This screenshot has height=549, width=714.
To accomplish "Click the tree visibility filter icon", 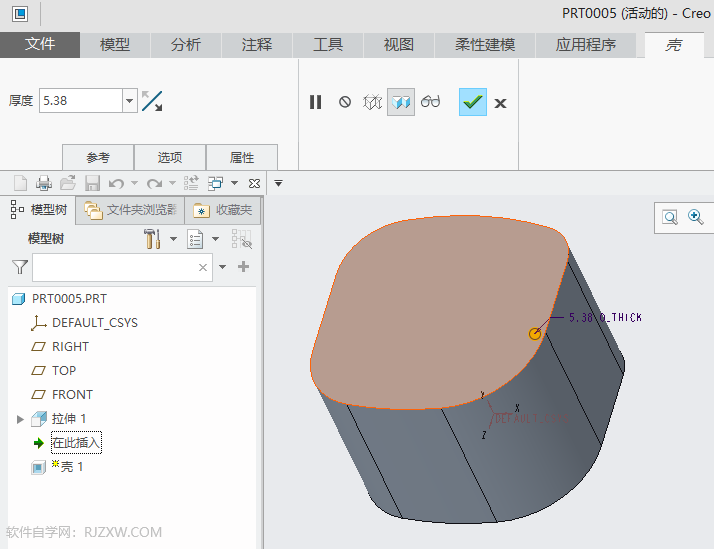I will coord(241,239).
